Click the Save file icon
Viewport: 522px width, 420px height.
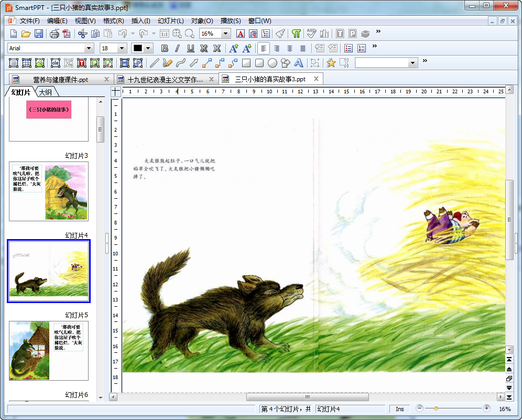tap(39, 34)
